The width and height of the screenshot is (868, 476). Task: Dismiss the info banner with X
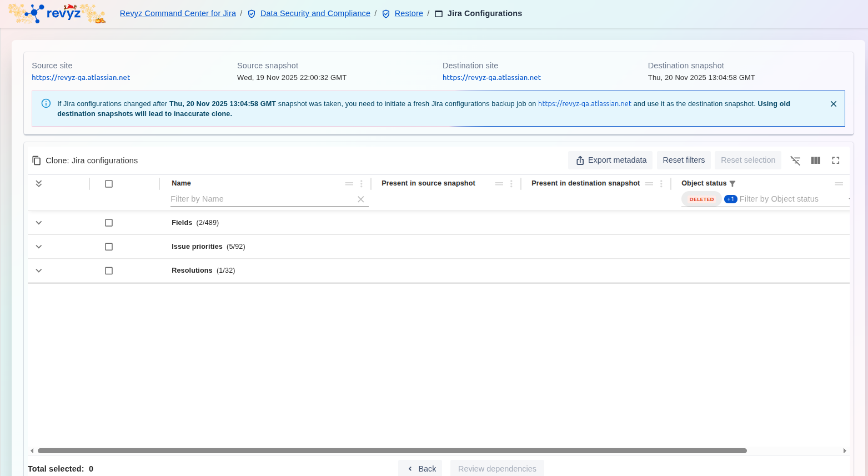pyautogui.click(x=833, y=104)
